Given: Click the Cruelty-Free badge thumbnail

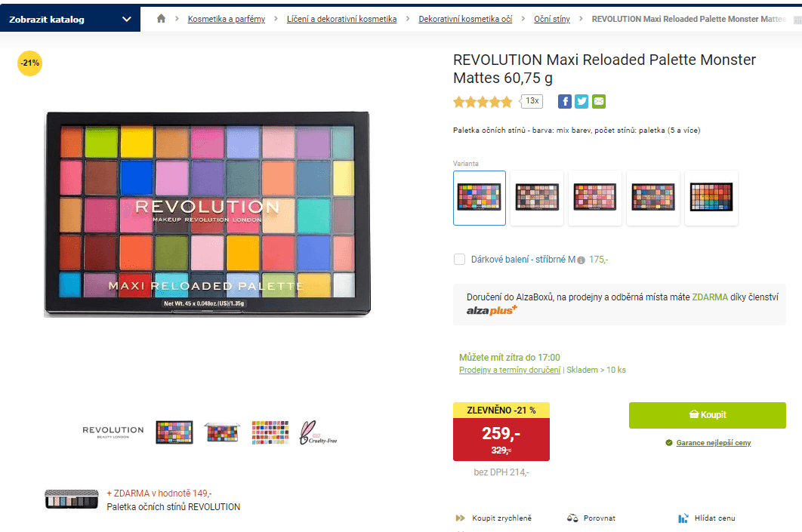Looking at the screenshot, I should click(317, 432).
